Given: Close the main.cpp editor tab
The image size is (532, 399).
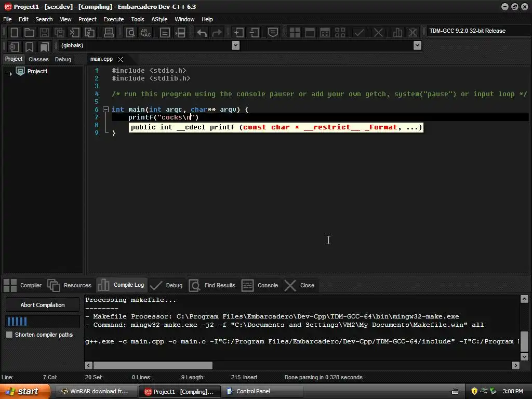Looking at the screenshot, I should click(x=120, y=59).
